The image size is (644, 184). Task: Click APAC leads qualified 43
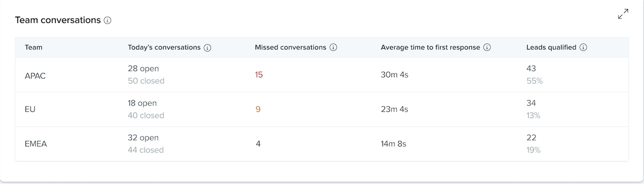click(x=531, y=68)
